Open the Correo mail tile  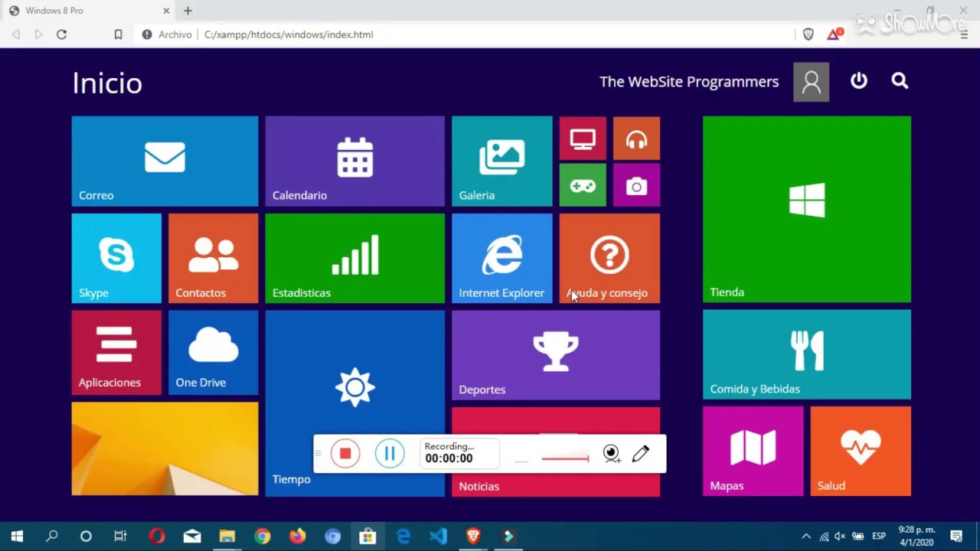point(165,161)
